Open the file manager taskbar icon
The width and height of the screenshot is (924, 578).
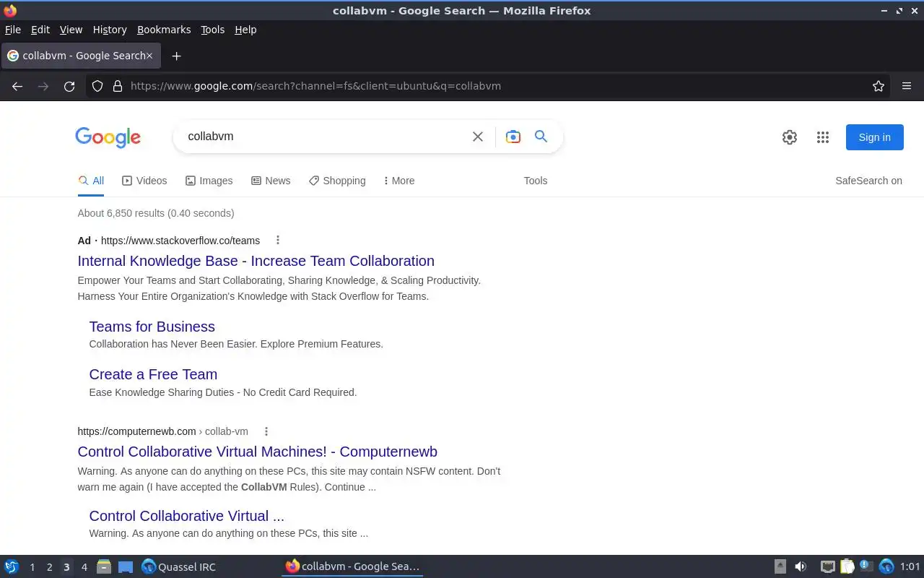coord(104,566)
